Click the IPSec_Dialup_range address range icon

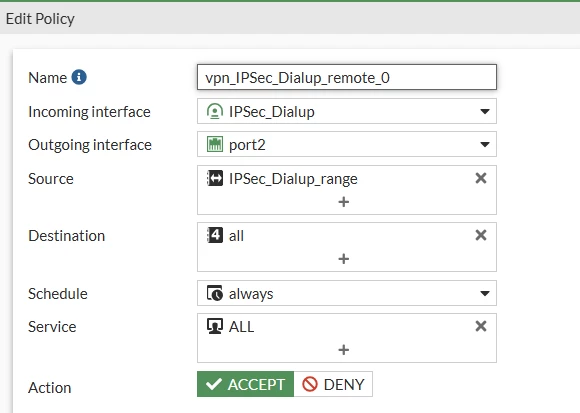tap(215, 178)
